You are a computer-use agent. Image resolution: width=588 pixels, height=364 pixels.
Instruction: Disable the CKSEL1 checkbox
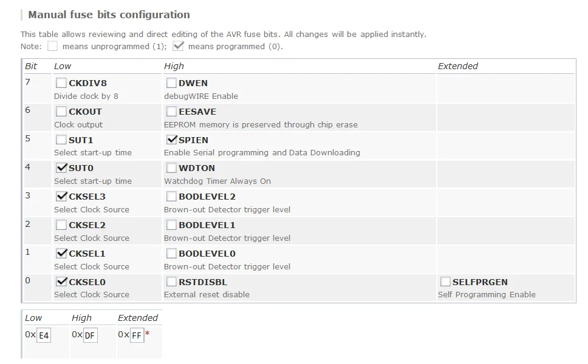click(61, 254)
